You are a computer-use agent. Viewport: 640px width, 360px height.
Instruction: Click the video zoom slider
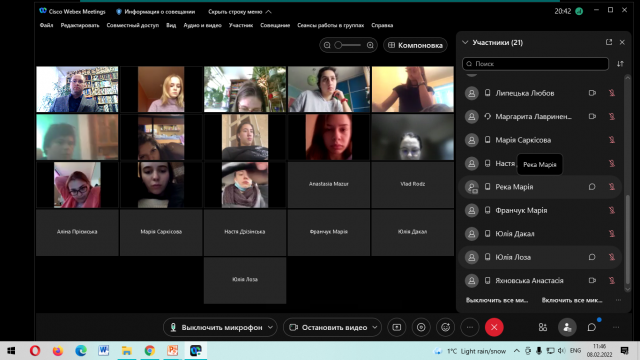pyautogui.click(x=348, y=45)
